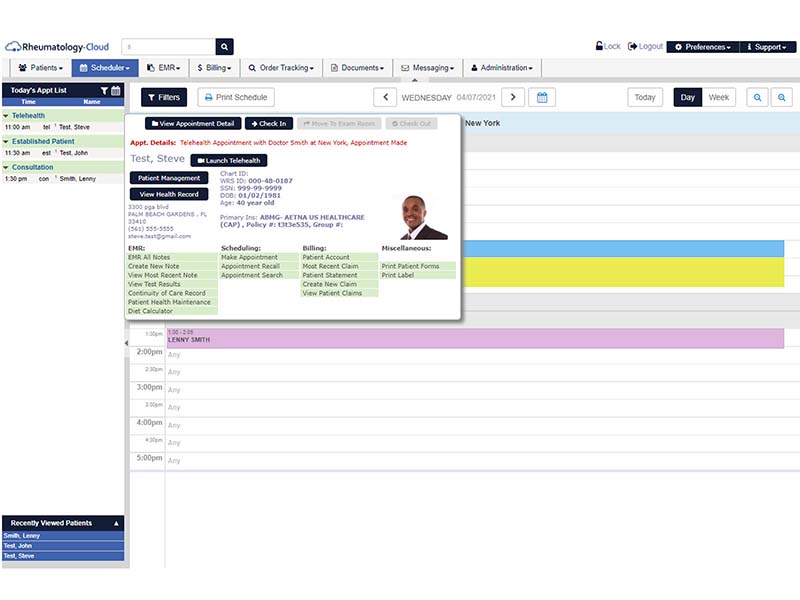Viewport: 800px width, 600px height.
Task: Open the Billing menu
Action: click(214, 67)
